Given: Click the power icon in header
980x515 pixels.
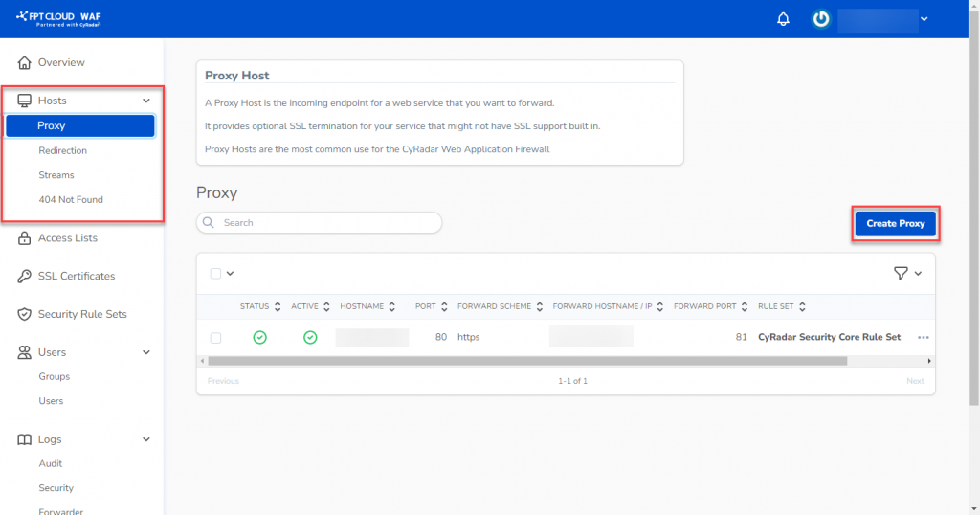Looking at the screenshot, I should click(820, 19).
